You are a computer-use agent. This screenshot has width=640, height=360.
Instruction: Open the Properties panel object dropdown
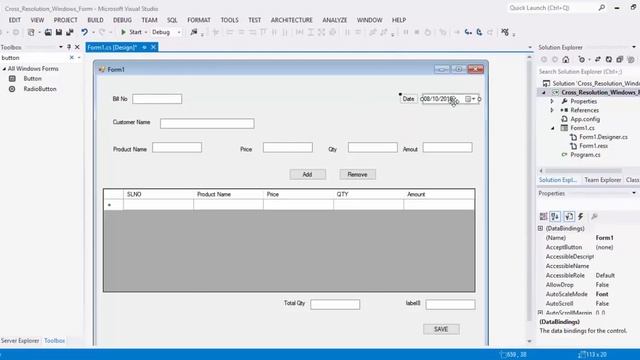tap(634, 193)
